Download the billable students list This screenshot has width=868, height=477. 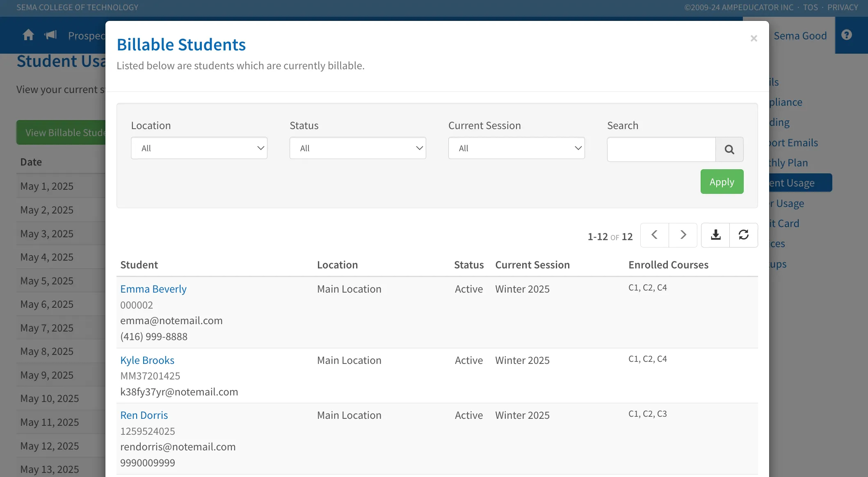coord(716,235)
